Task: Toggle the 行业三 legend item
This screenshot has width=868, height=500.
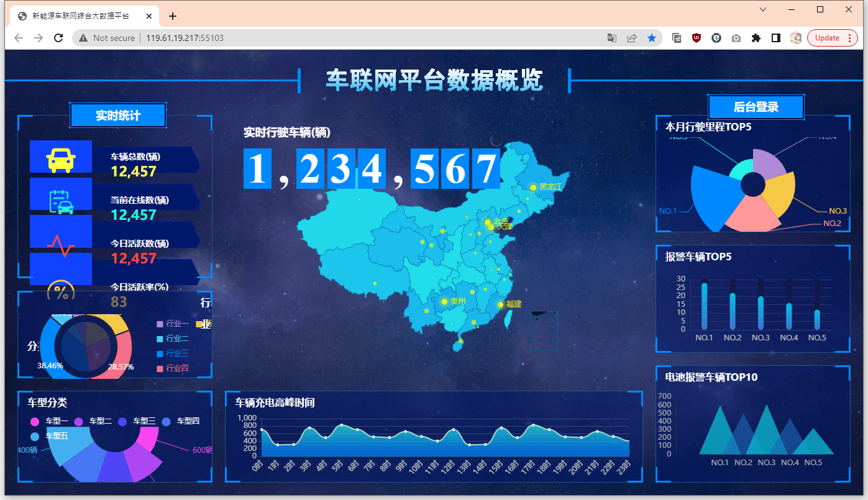Action: (x=173, y=353)
